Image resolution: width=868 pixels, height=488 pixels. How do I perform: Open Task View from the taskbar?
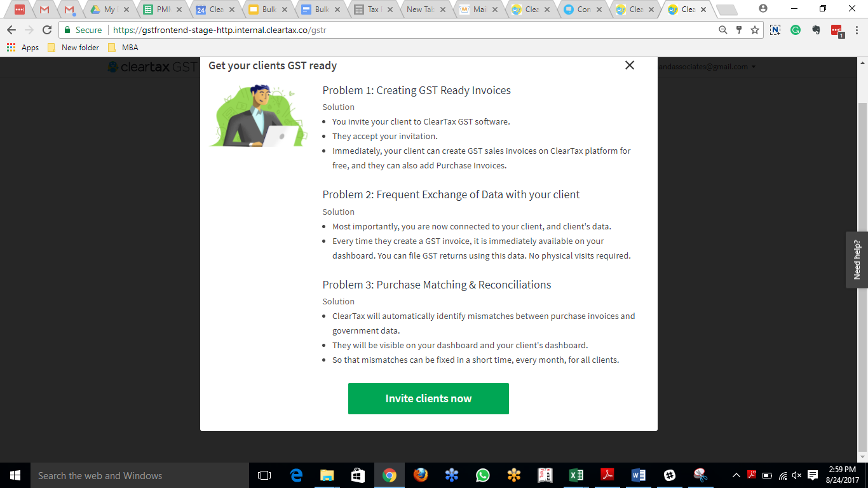[264, 475]
